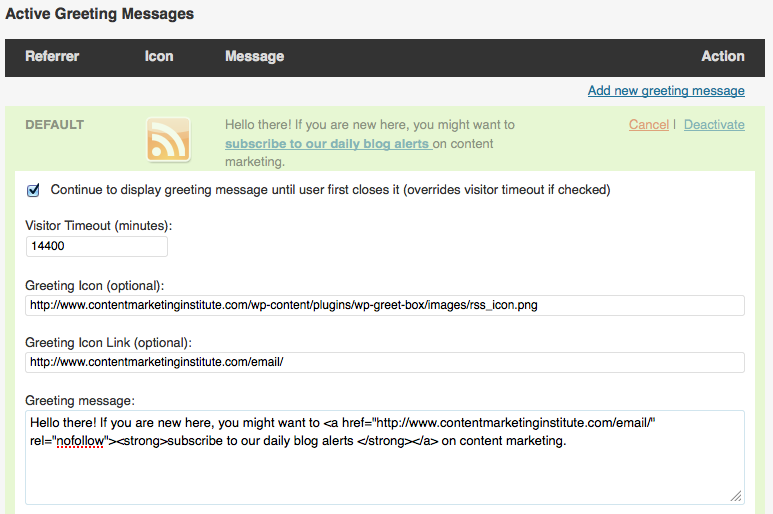
Task: Click the Active Greeting Messages heading
Action: (x=100, y=14)
